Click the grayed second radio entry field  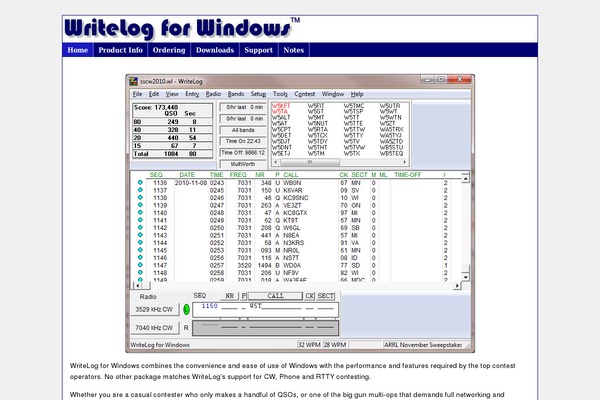pos(266,328)
